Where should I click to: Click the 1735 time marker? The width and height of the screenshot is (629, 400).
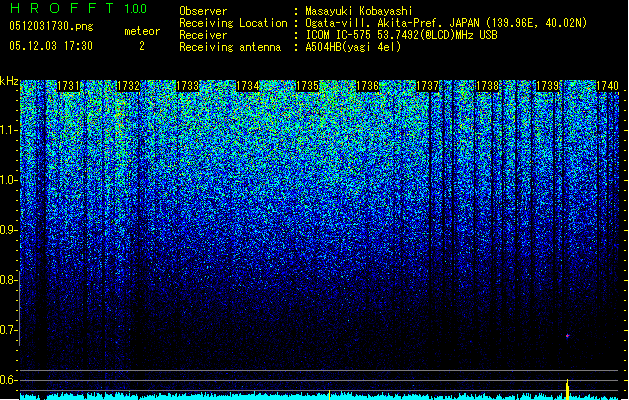click(x=307, y=86)
